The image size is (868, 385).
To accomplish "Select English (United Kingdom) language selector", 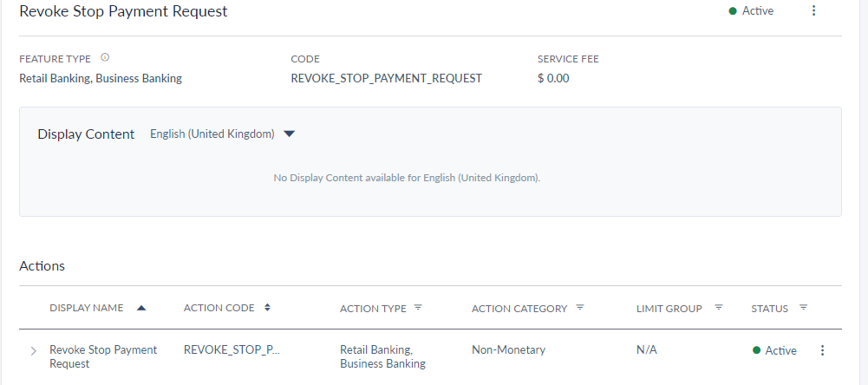I will pos(212,134).
